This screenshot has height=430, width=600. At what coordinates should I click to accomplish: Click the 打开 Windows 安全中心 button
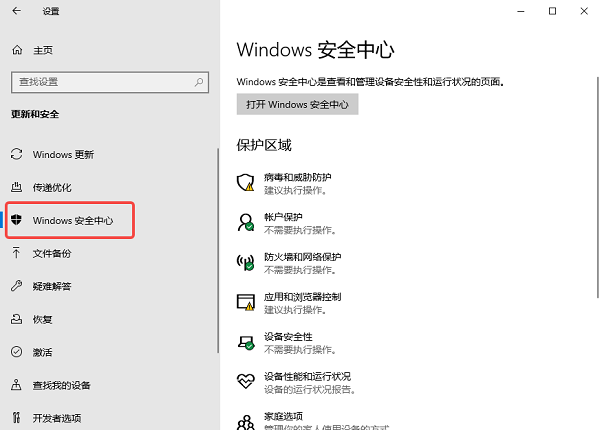click(x=297, y=104)
